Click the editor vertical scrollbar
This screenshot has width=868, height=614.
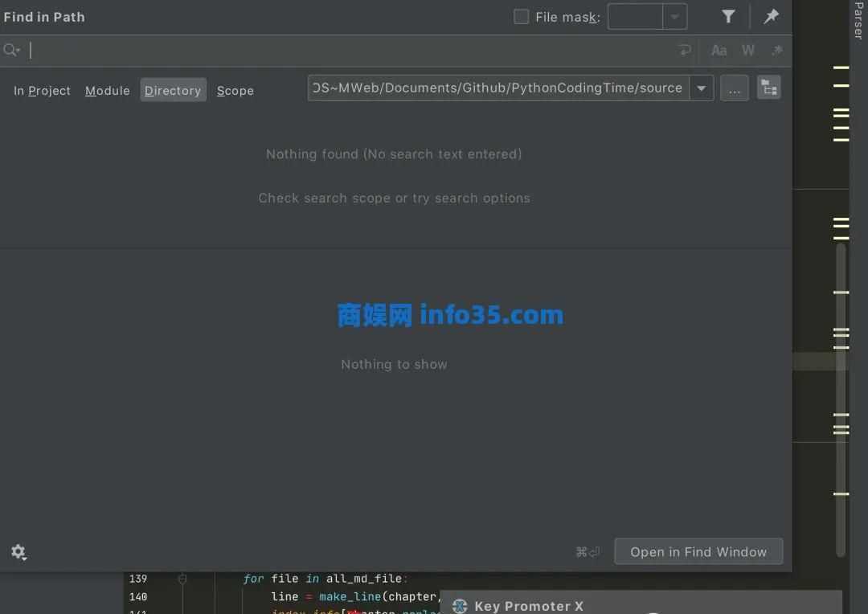pyautogui.click(x=841, y=399)
